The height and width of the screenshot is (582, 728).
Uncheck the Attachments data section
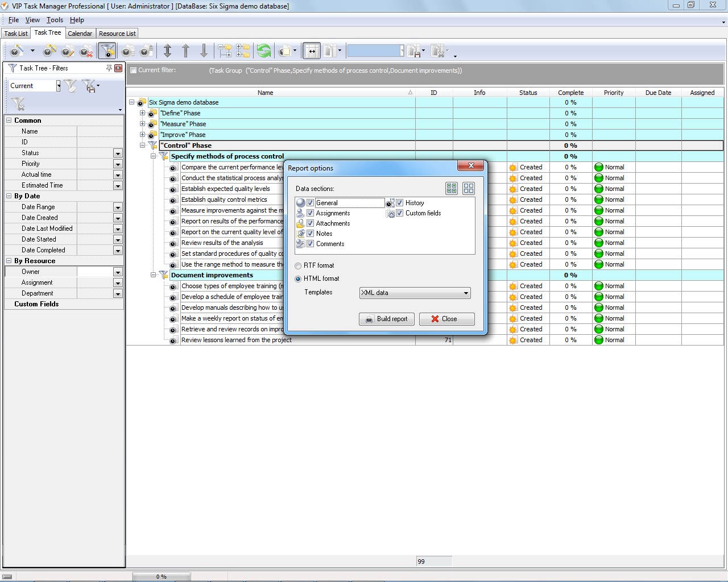point(311,223)
